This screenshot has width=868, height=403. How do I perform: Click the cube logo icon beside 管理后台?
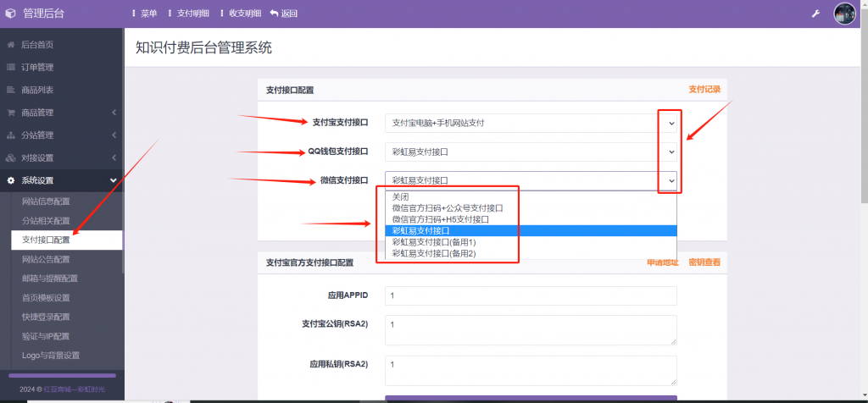(x=10, y=14)
